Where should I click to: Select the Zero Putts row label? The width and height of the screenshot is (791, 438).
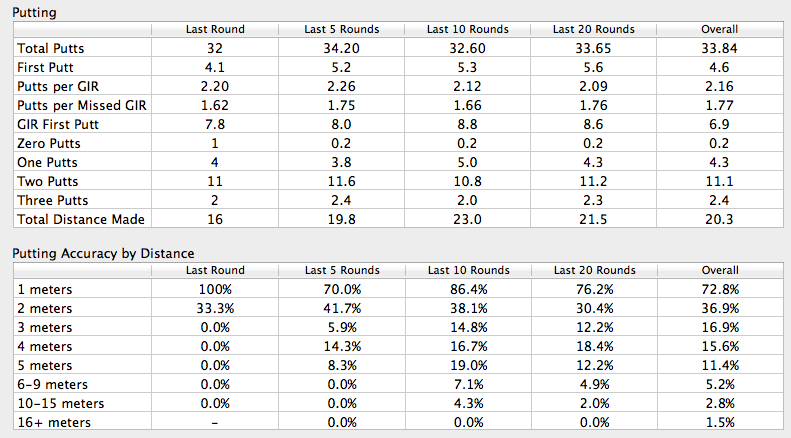(x=49, y=144)
